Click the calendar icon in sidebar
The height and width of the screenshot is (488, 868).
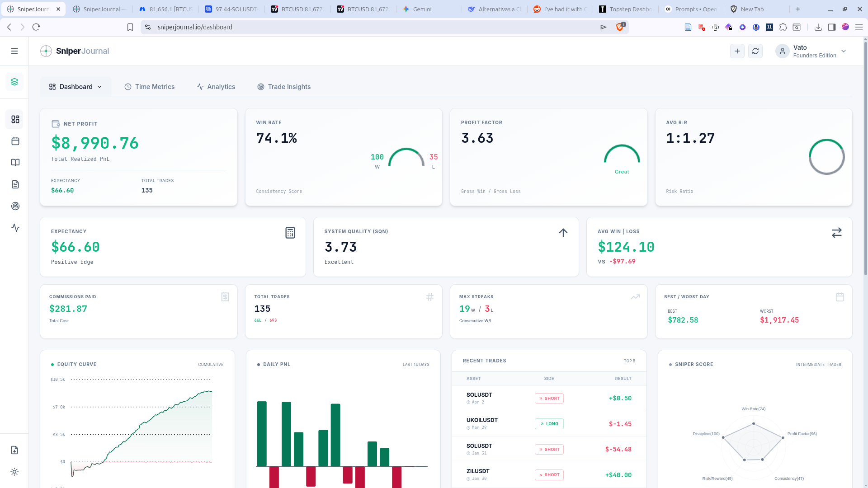pos(15,141)
